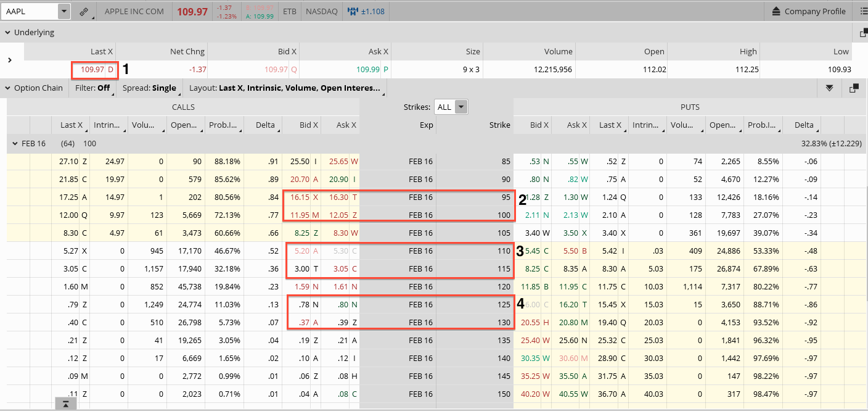
Task: Click the market maker move ±1.108 icon
Action: [354, 11]
